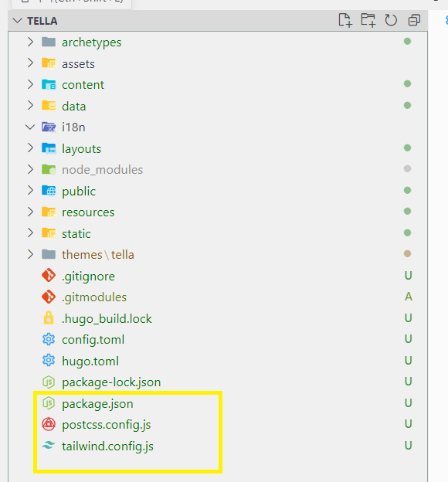Click the resources folder icon
Screen dimensions: 448x482
tap(49, 212)
